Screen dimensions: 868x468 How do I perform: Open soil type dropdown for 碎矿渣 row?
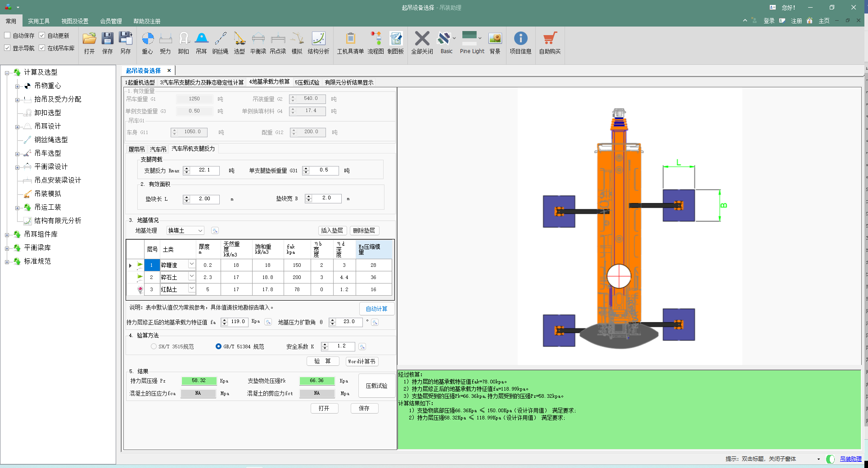tap(192, 264)
